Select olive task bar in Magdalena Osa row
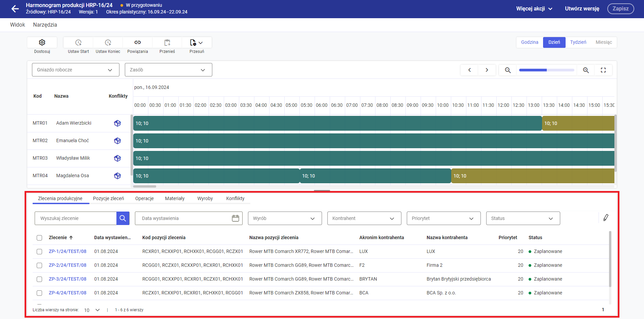The image size is (644, 319). coord(533,176)
